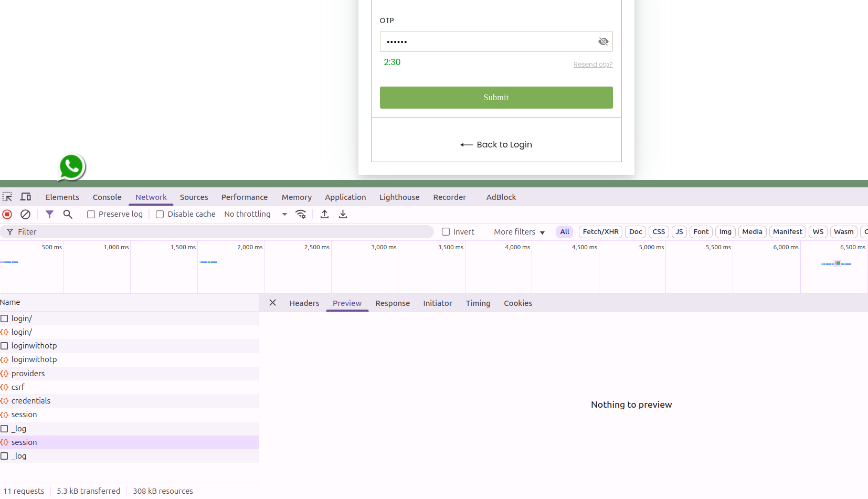The height and width of the screenshot is (499, 868).
Task: Open the Timing tab
Action: coord(478,303)
